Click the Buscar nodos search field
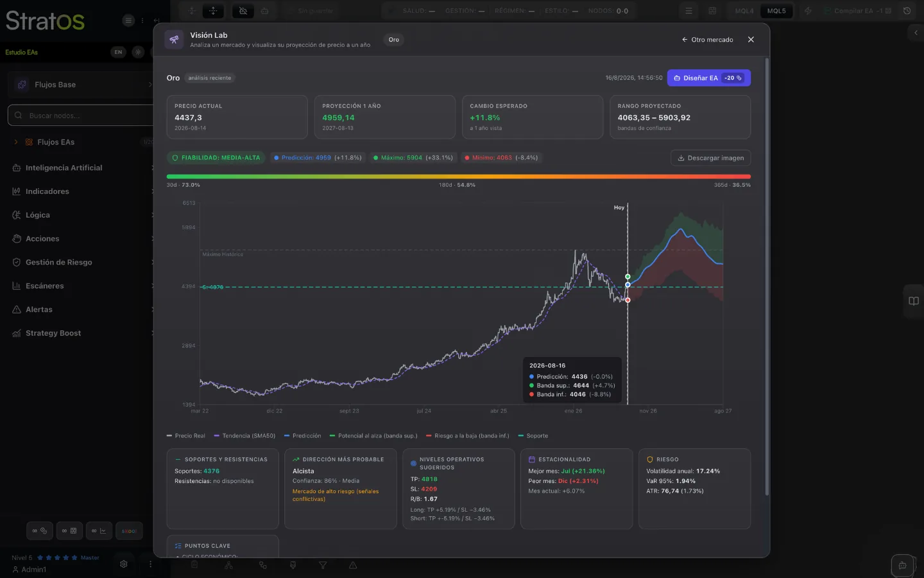Viewport: 924px width, 578px height. [x=80, y=116]
